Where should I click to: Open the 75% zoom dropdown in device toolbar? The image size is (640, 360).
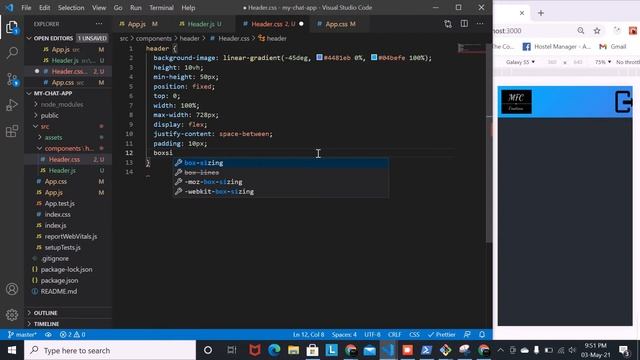click(603, 62)
